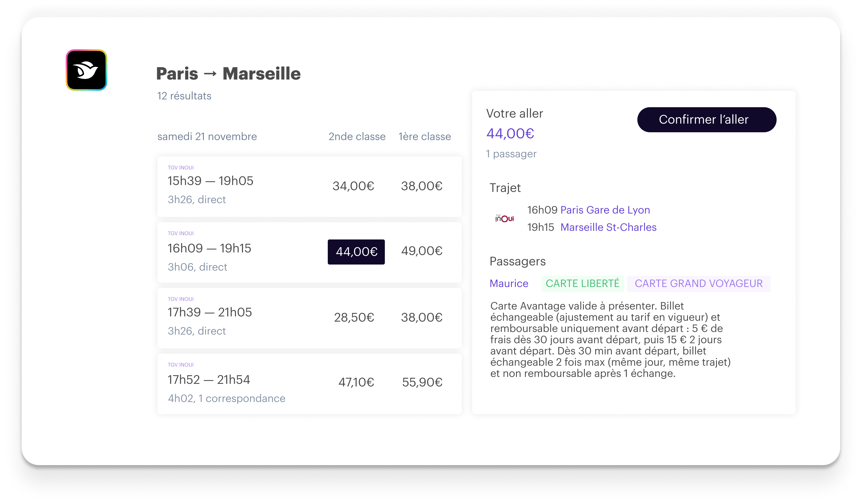Choose the 38,00€ first class 17h39 fare

[x=421, y=317]
